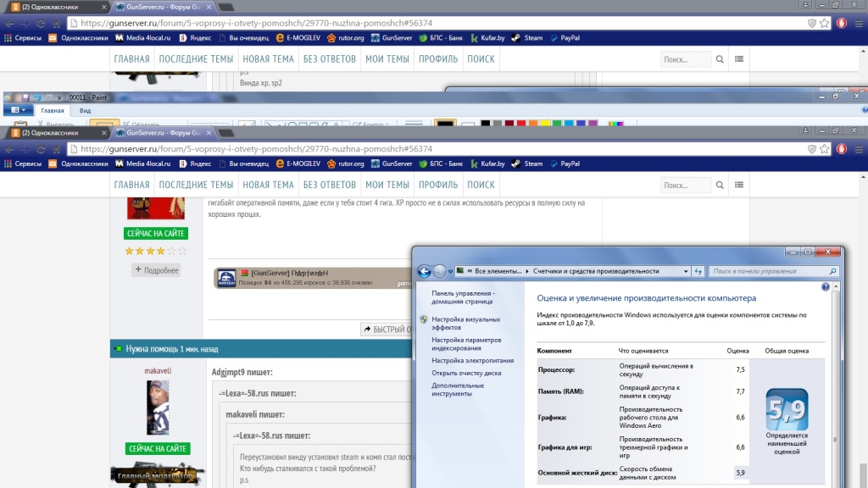The image size is (868, 488).
Task: Click the refresh icon beside Control Panel address bar
Action: coord(698,271)
